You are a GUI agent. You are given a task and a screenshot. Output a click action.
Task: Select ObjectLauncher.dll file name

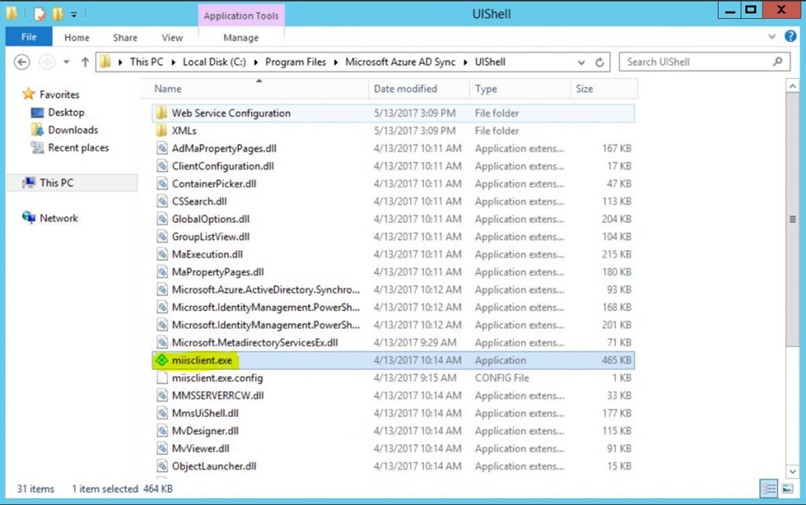click(214, 466)
